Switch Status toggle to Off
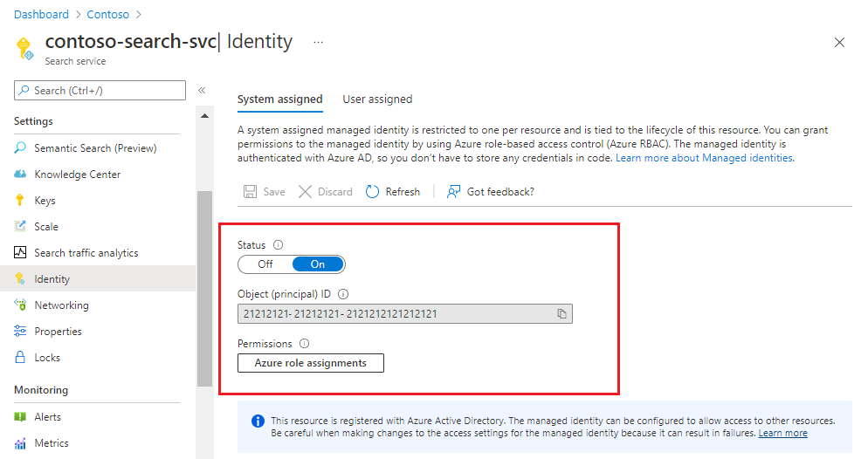Viewport: 868px width, 459px height. (265, 264)
